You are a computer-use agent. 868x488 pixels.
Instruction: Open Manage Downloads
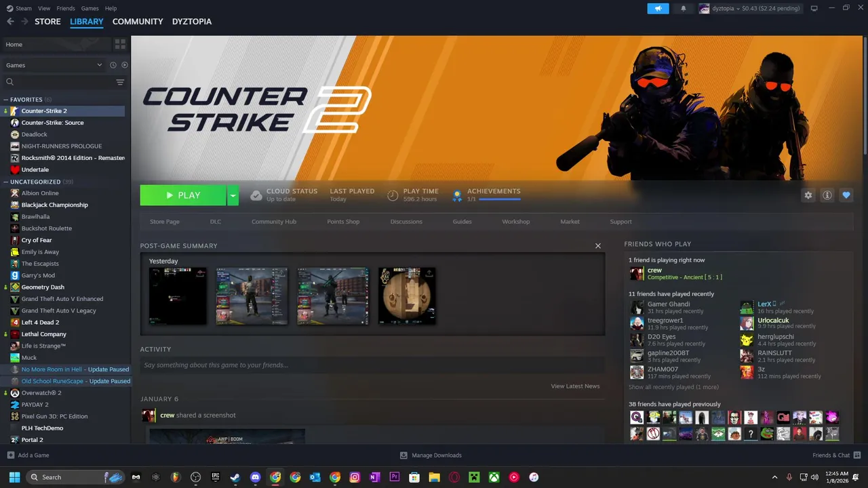(431, 455)
